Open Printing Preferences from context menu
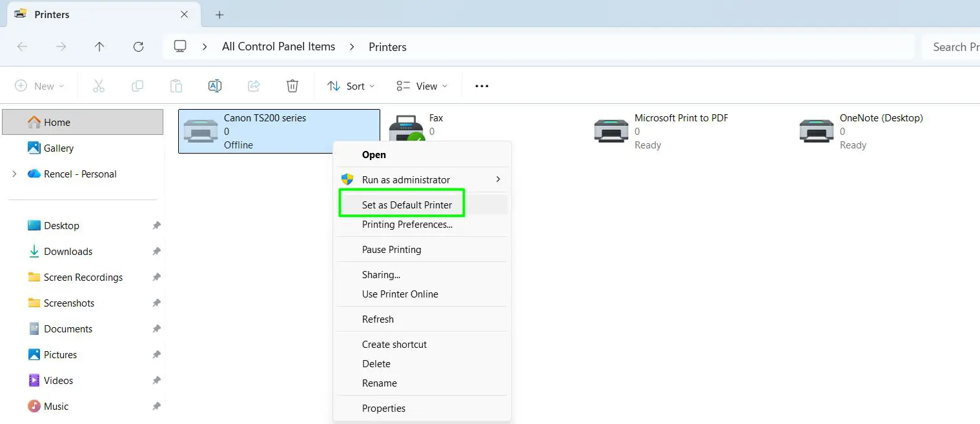Image resolution: width=980 pixels, height=424 pixels. pyautogui.click(x=422, y=225)
